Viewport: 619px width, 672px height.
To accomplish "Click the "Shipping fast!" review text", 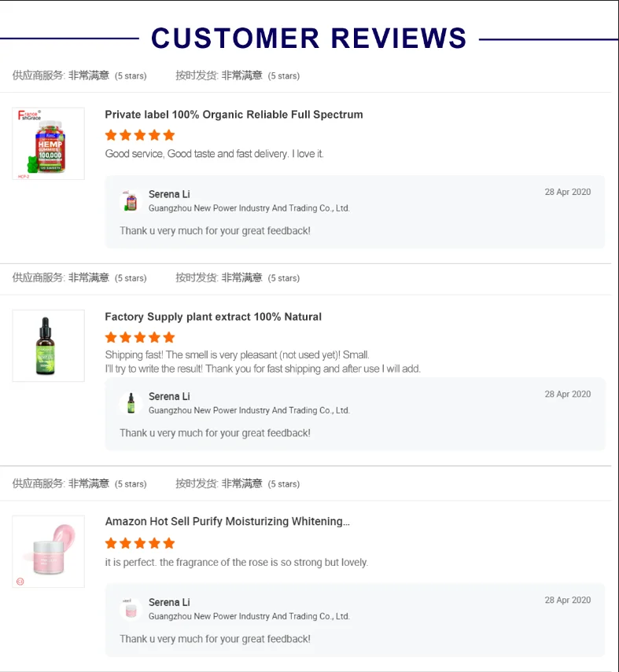I will (237, 355).
